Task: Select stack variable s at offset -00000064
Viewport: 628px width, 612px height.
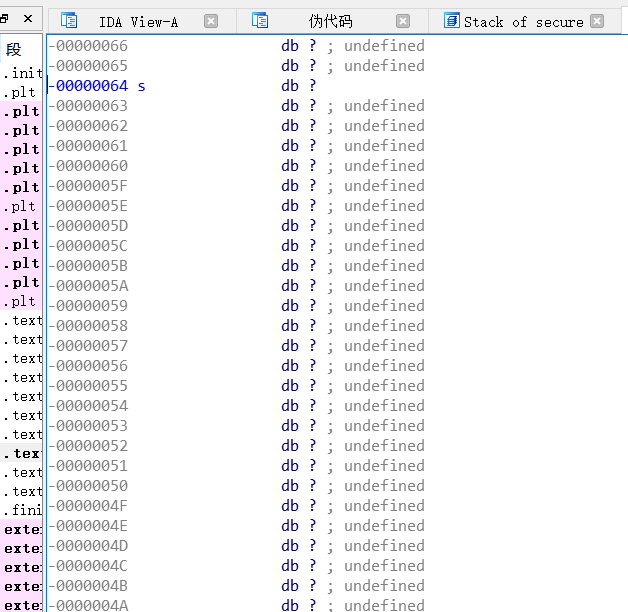Action: pos(141,86)
